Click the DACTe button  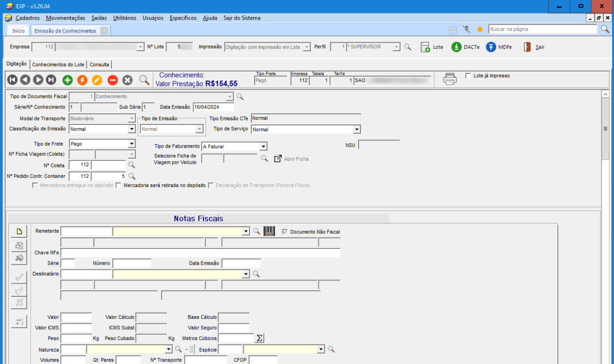[x=465, y=47]
